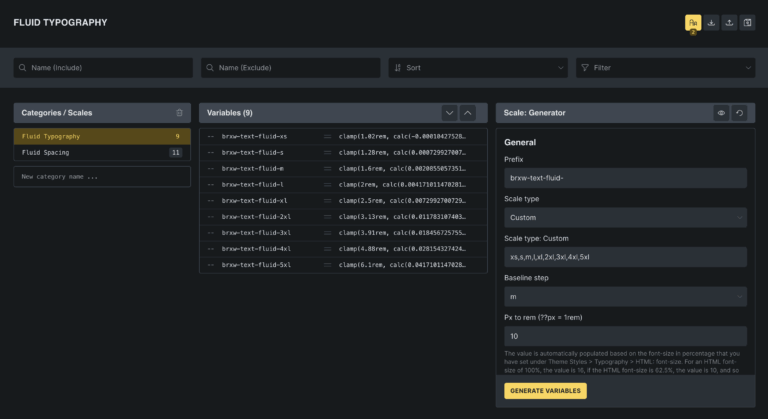Delete category using the trash icon
Screen dimensions: 768x419
[179, 113]
